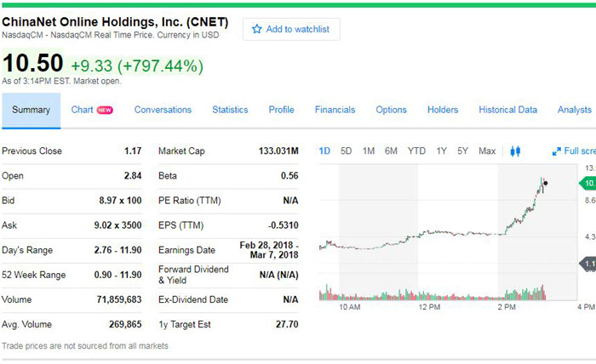
Task: Select the Summary tab
Action: click(x=32, y=110)
